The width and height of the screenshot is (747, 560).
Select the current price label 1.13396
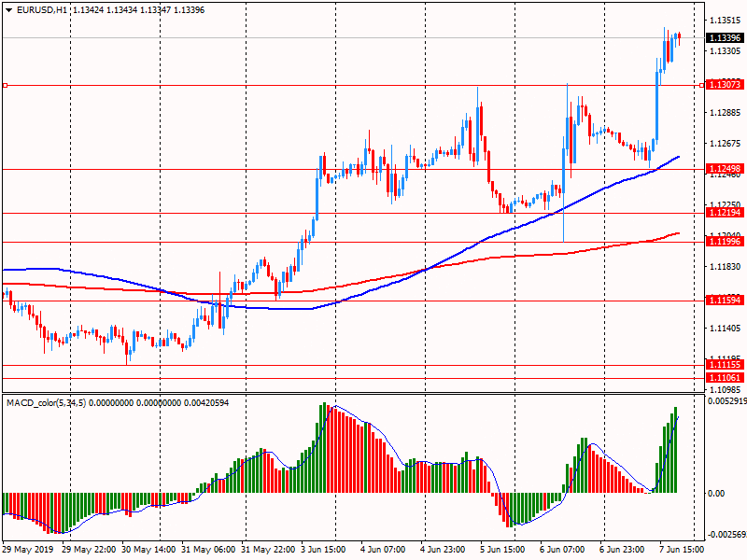tap(725, 38)
